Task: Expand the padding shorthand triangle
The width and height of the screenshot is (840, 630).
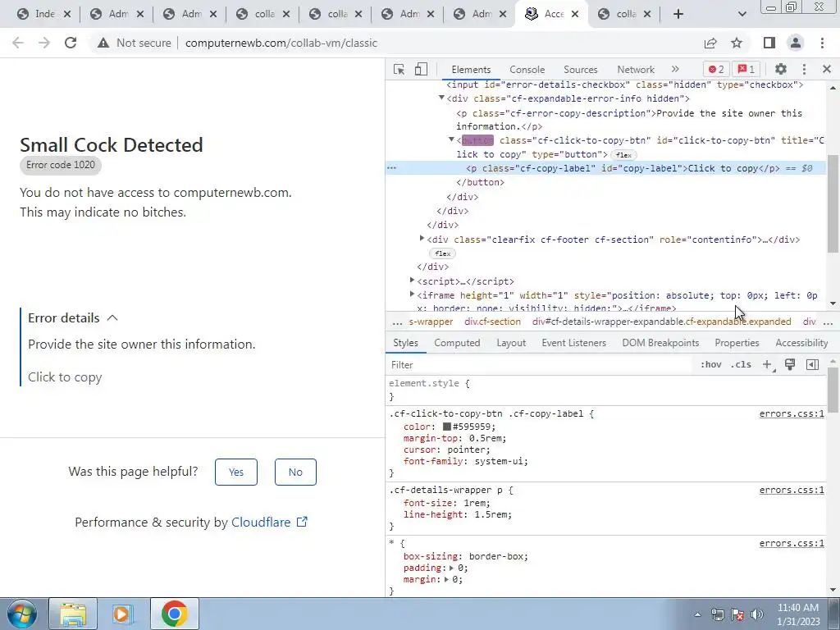Action: 452,568
